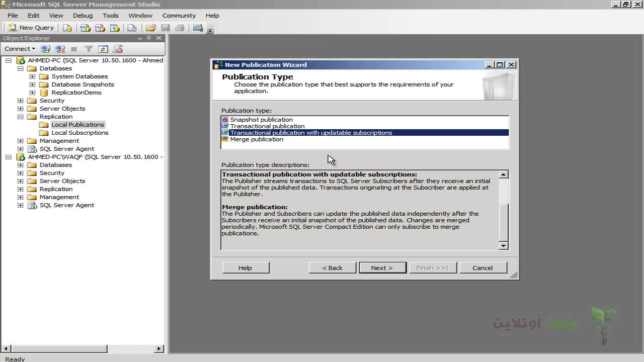644x362 pixels.
Task: Click the wizard Help button
Action: click(x=246, y=268)
